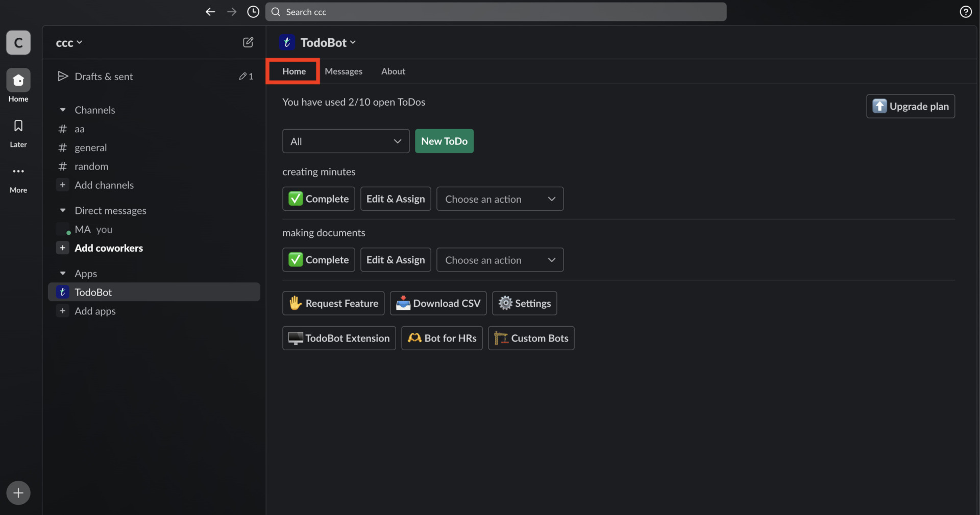Open the 'All' todo filter dropdown

tap(346, 141)
